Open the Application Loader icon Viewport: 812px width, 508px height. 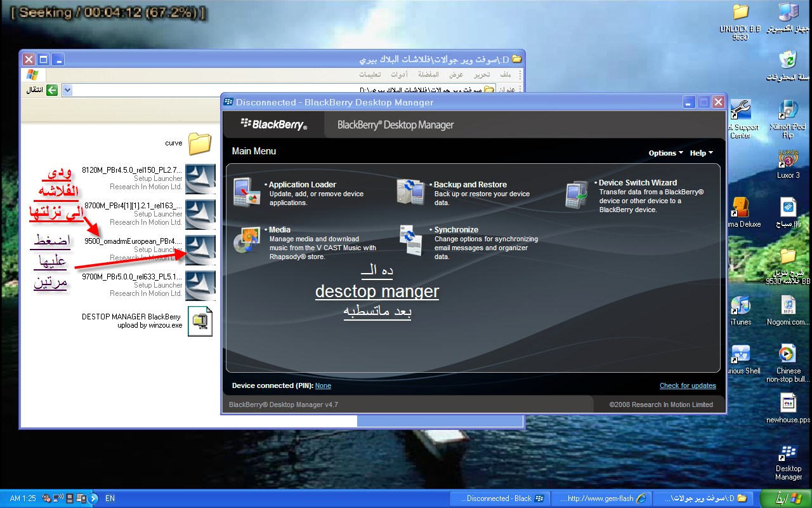click(247, 193)
